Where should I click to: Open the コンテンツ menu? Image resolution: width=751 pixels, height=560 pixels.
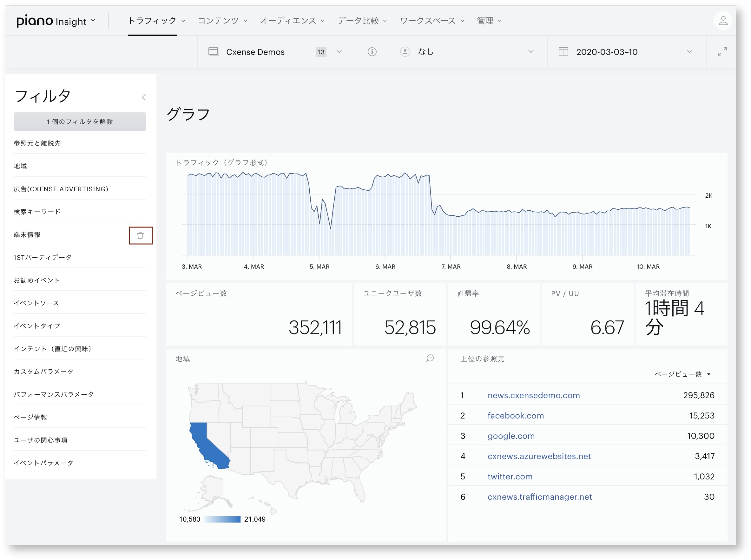(222, 21)
